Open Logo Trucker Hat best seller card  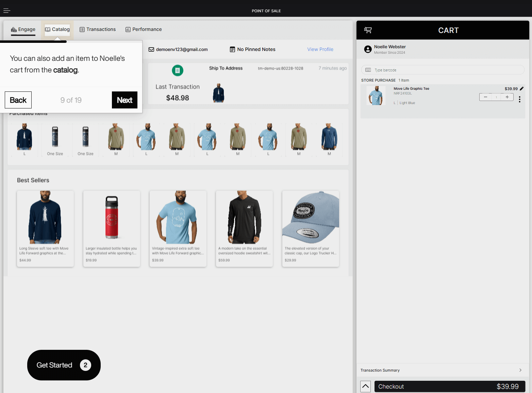311,229
